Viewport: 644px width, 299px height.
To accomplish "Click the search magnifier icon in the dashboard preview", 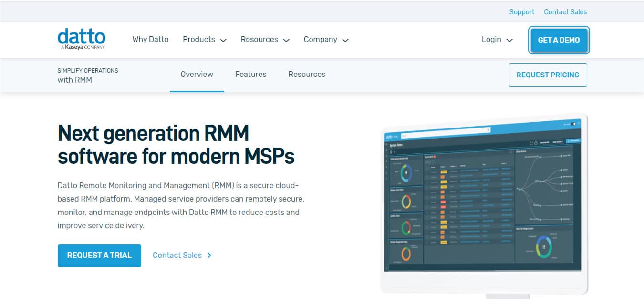I will click(x=488, y=129).
